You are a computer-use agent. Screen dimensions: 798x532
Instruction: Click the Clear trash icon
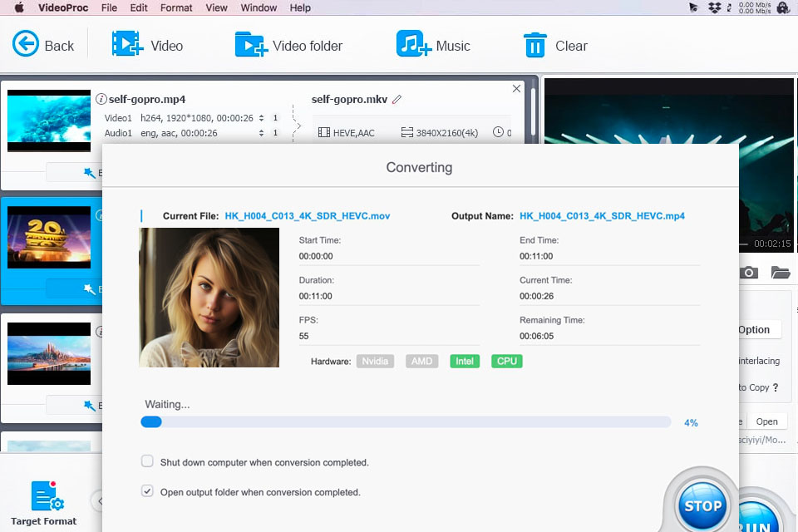click(x=534, y=45)
